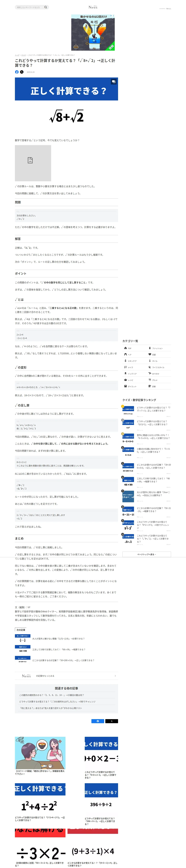Click the search magnifier icon
The image size is (186, 868).
coord(46,7)
